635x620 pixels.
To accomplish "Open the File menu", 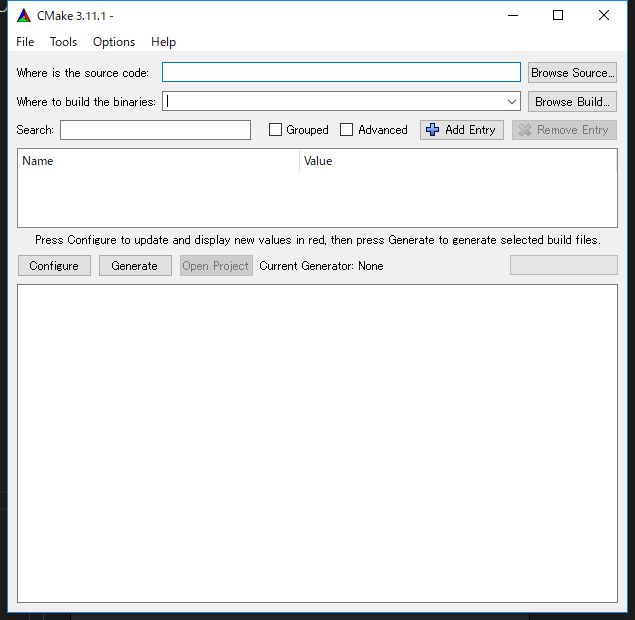I will [x=25, y=42].
